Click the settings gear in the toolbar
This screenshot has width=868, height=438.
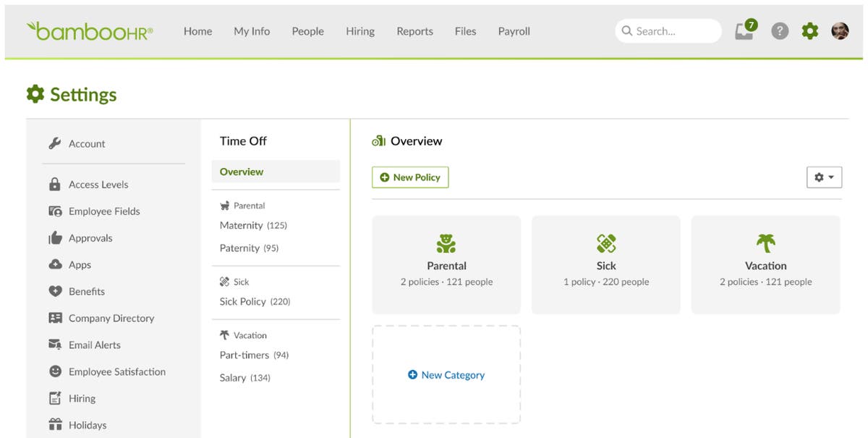tap(809, 31)
